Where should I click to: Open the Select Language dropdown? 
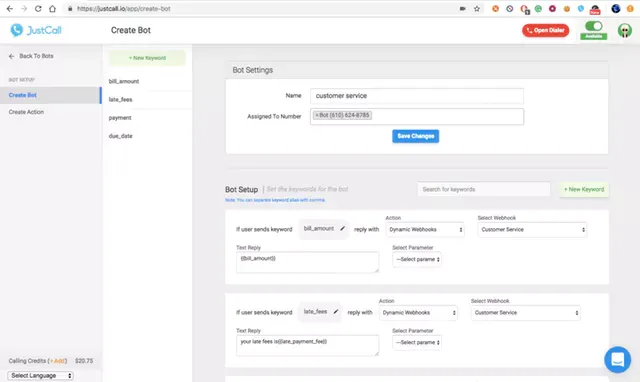(x=40, y=375)
